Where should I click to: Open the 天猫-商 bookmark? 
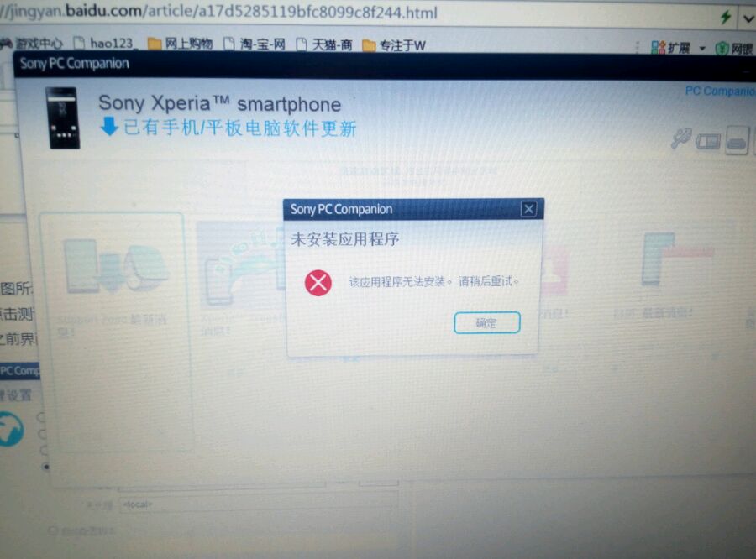pos(324,44)
